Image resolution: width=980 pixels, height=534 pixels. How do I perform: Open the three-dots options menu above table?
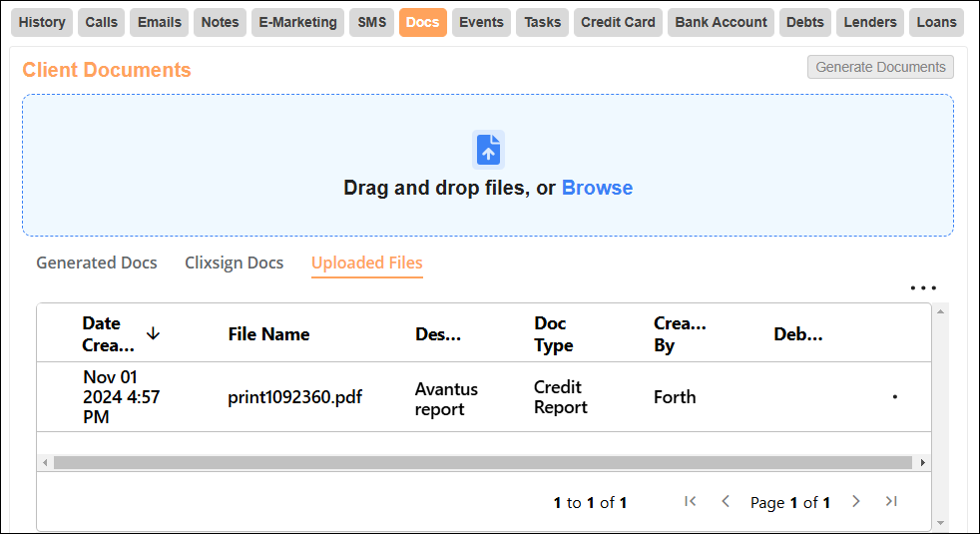(923, 288)
